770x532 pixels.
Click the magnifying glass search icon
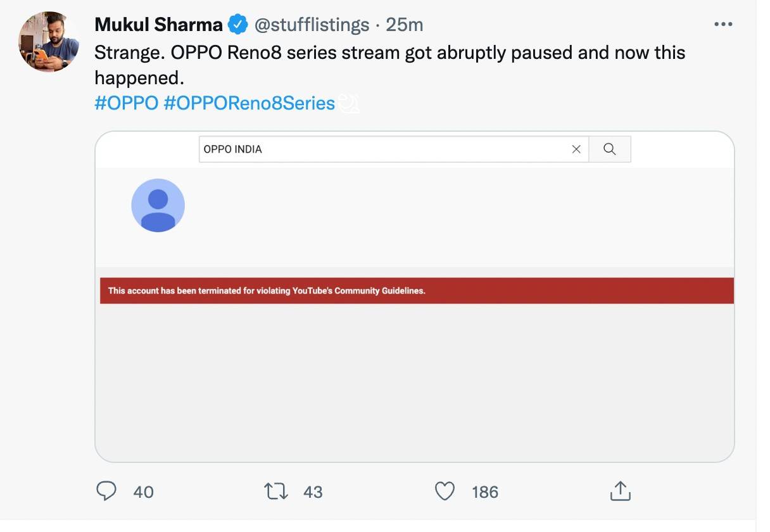[609, 149]
